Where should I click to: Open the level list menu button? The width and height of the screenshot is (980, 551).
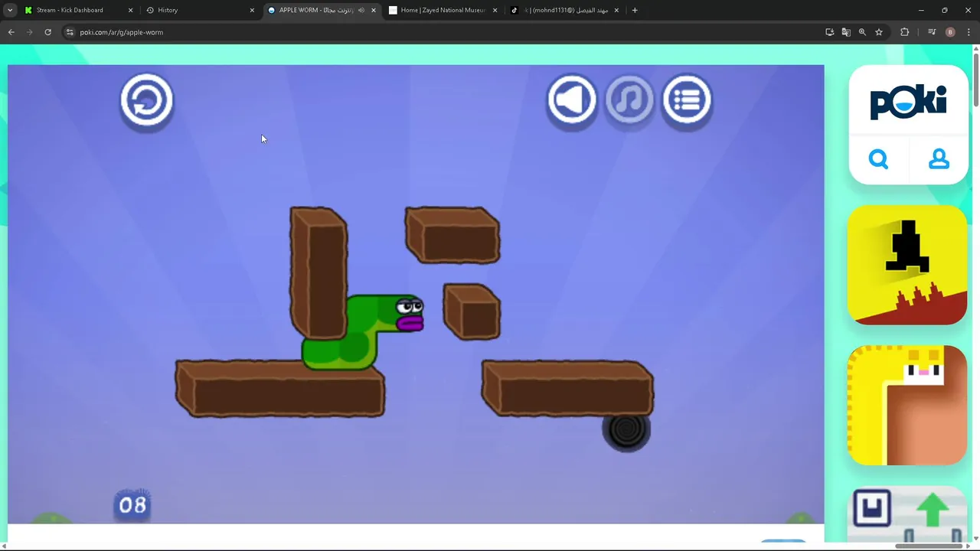[x=687, y=99]
